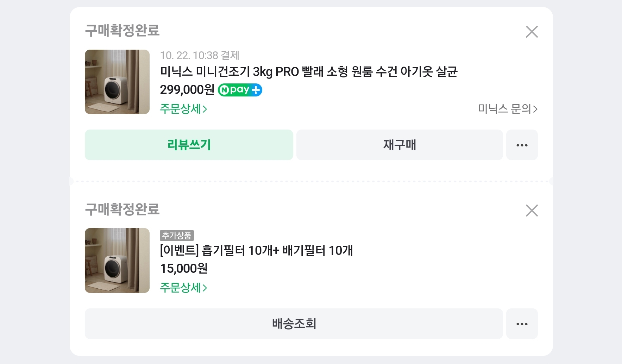
Task: Click the 15,000원 price text
Action: coord(184,269)
